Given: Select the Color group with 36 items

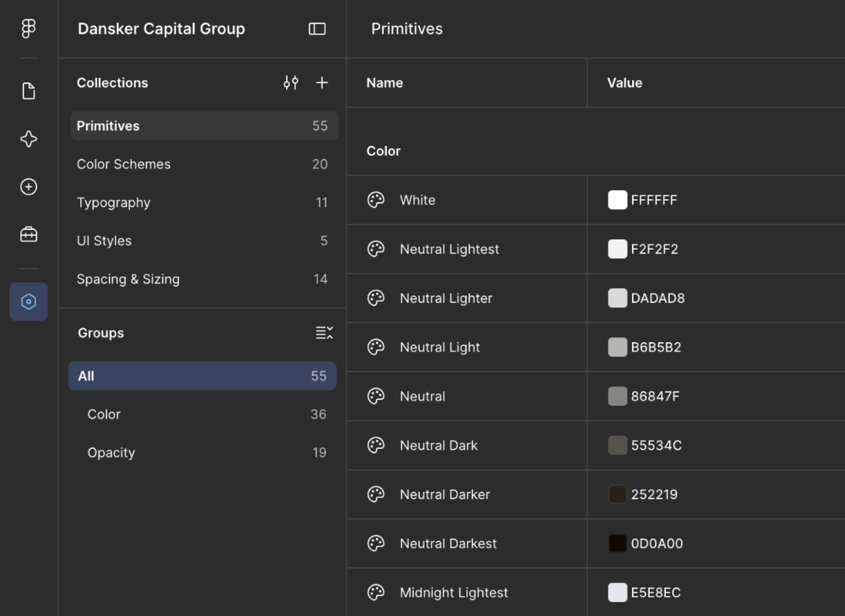Looking at the screenshot, I should pos(202,414).
